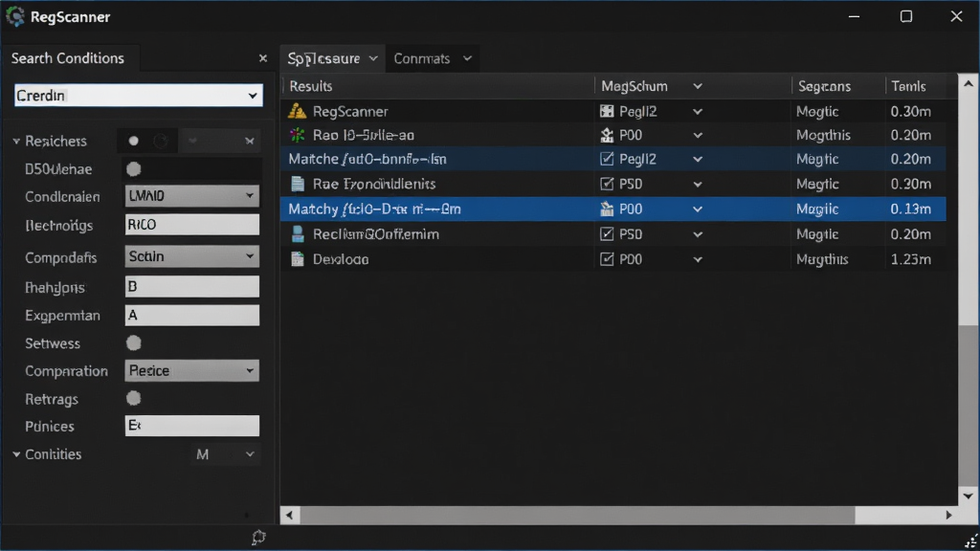
Task: Click the resize grip icon at window corner
Action: [x=970, y=541]
